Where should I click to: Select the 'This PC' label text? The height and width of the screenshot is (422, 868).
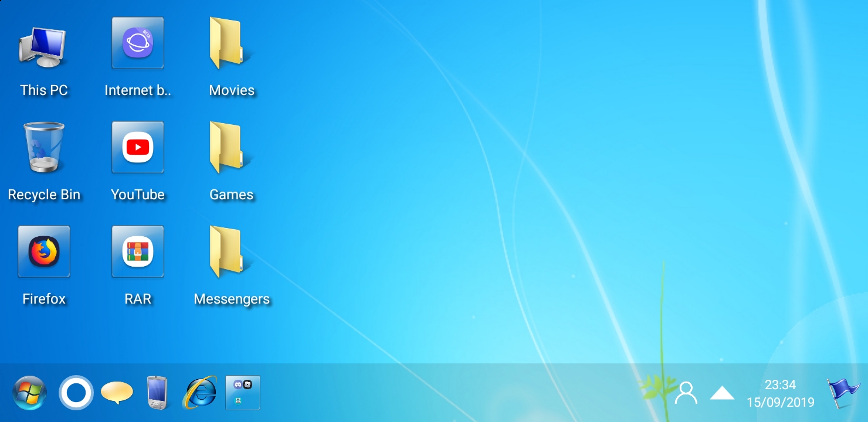[x=44, y=90]
